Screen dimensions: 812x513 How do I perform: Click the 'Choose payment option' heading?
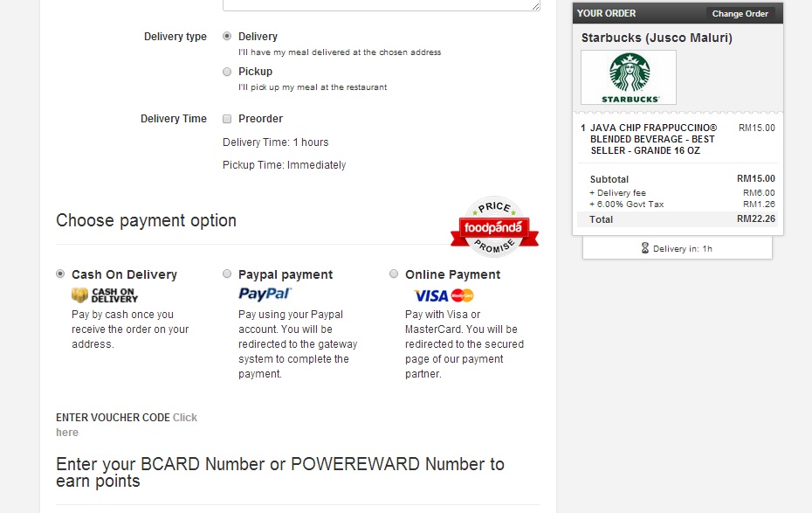pyautogui.click(x=146, y=220)
